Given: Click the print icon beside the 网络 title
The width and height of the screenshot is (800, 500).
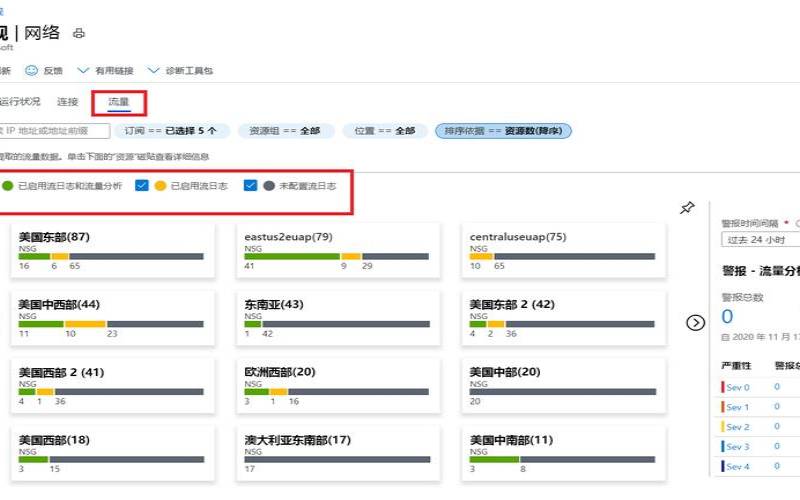Looking at the screenshot, I should tap(79, 33).
